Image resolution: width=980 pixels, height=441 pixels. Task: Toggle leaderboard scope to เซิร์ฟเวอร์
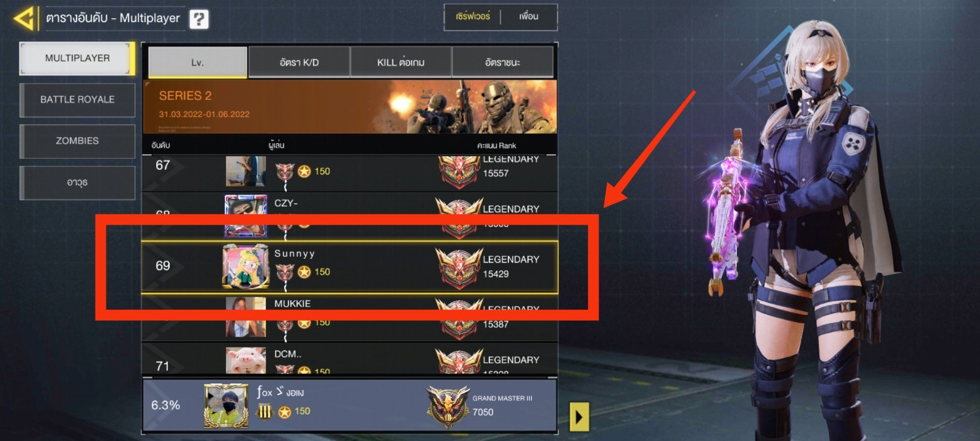472,16
